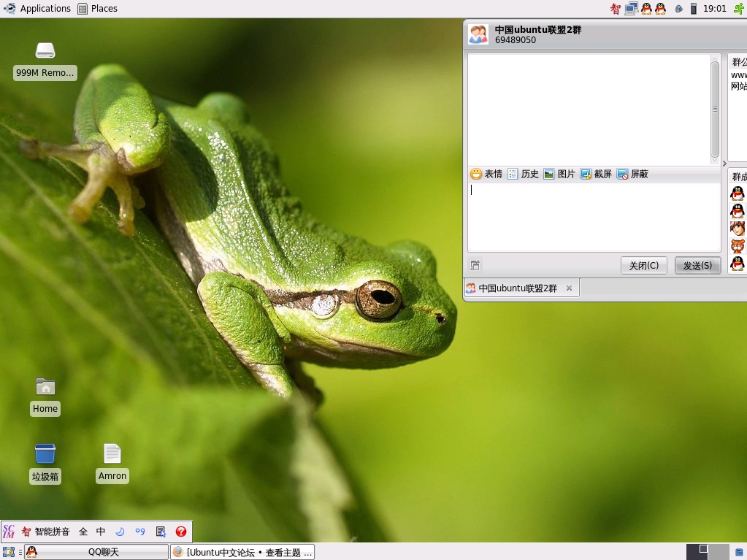The width and height of the screenshot is (747, 560).
Task: Toggle letter width via the crescent moon icon
Action: pyautogui.click(x=120, y=532)
